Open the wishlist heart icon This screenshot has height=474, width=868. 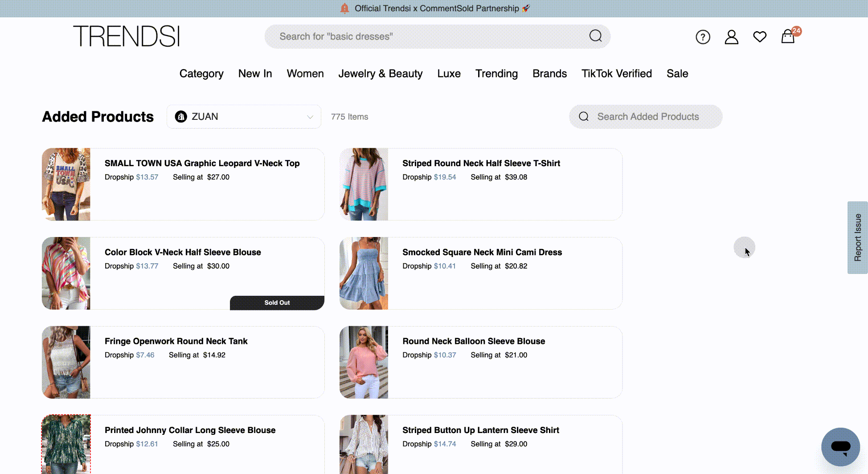[x=760, y=37]
